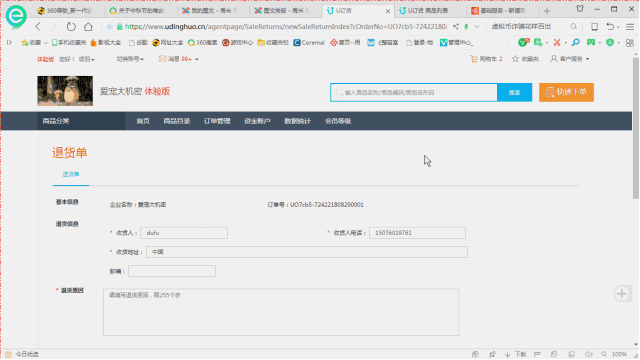The height and width of the screenshot is (360, 640).
Task: Open 首页 in the navigation bar
Action: [x=143, y=121]
